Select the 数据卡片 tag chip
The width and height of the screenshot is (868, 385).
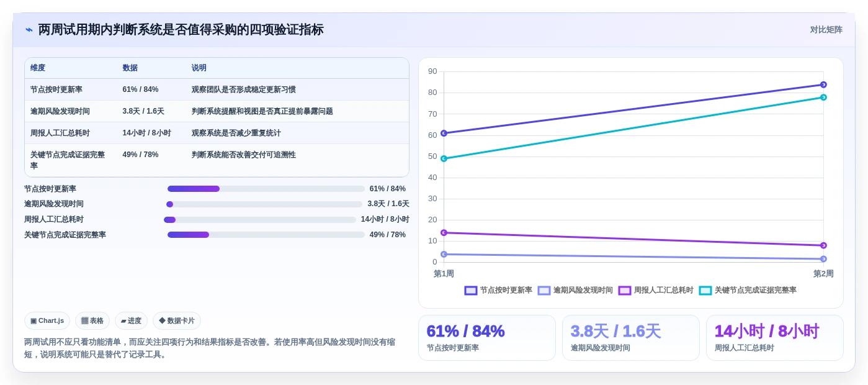pos(177,320)
